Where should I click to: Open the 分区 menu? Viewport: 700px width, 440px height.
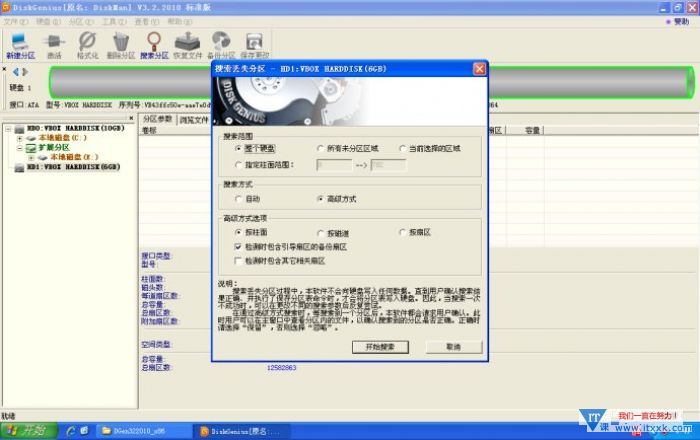81,21
